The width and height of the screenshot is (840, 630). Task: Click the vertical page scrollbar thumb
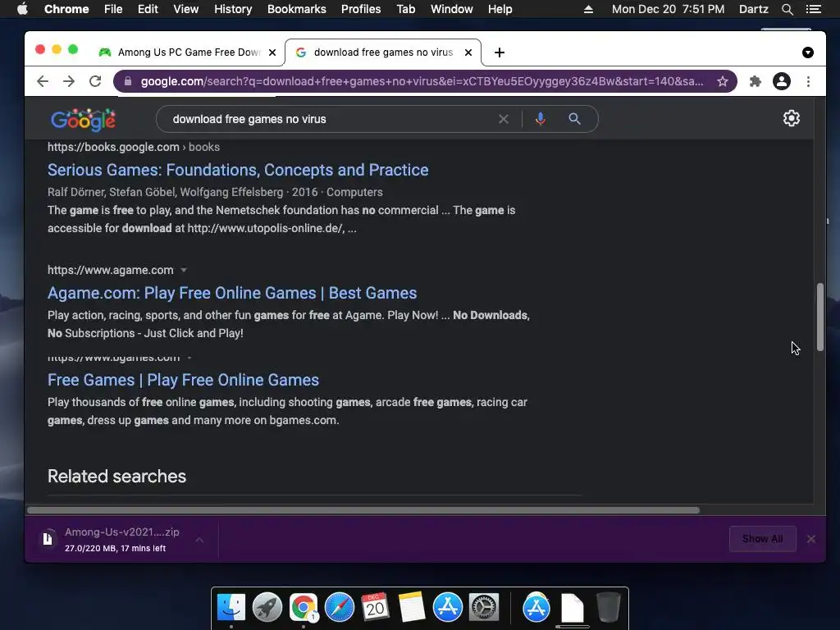pyautogui.click(x=819, y=317)
